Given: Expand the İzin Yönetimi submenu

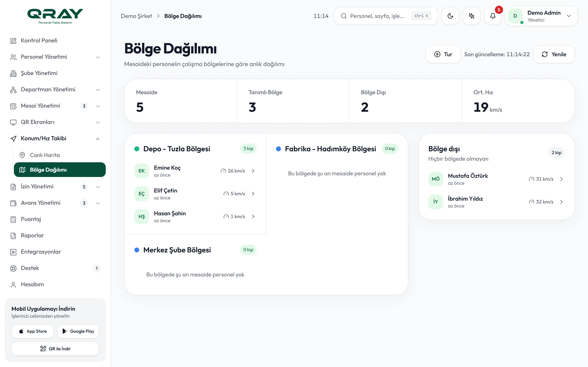Looking at the screenshot, I should (x=55, y=187).
